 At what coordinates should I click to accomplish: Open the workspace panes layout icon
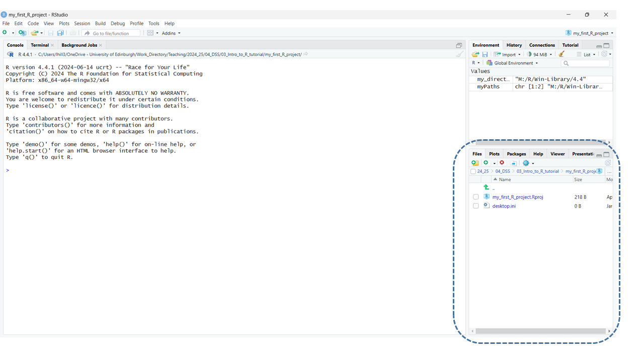pos(150,33)
